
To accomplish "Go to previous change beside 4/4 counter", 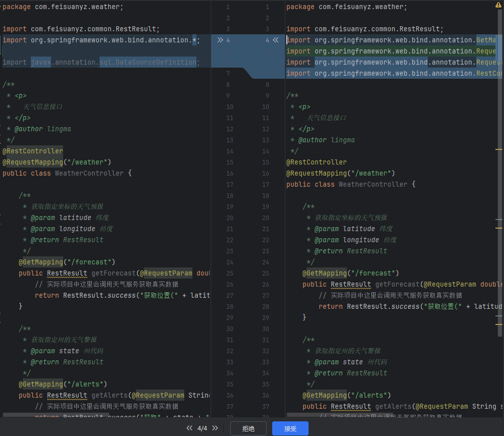I will (189, 428).
